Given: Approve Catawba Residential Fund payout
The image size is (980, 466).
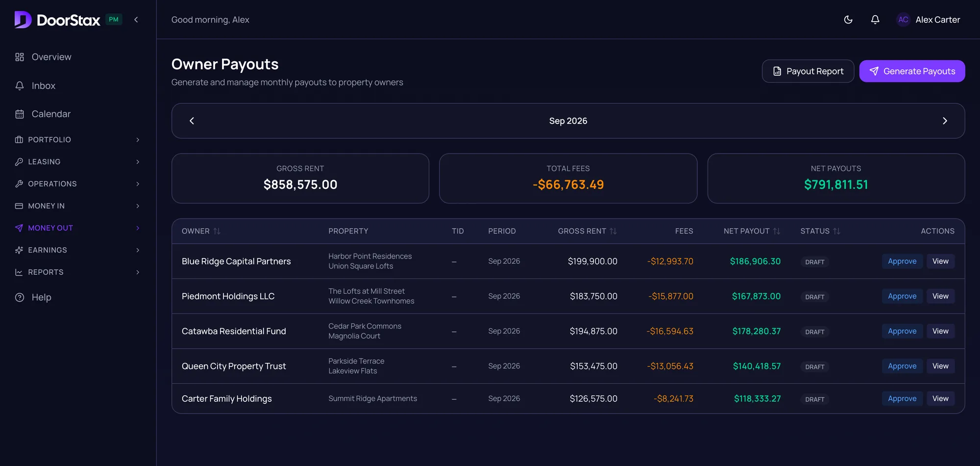Looking at the screenshot, I should (902, 331).
